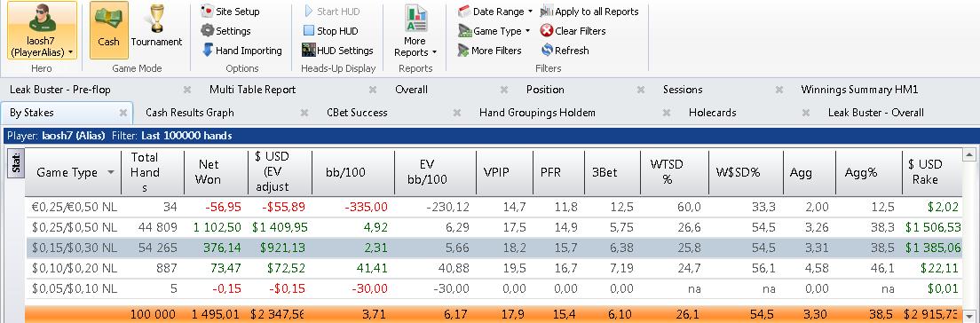The height and width of the screenshot is (323, 980).
Task: Open the CBet Success tab
Action: click(x=357, y=113)
